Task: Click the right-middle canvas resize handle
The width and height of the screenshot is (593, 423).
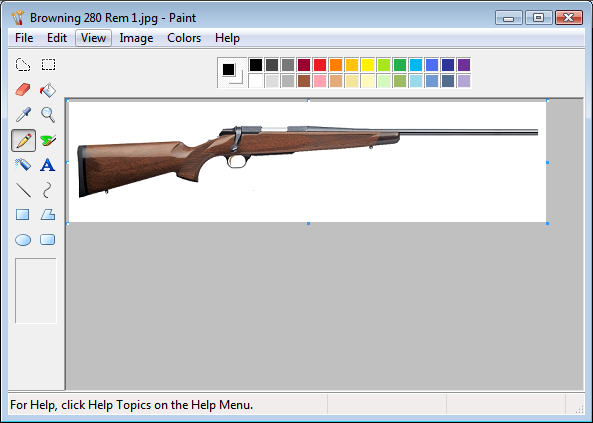Action: click(547, 162)
